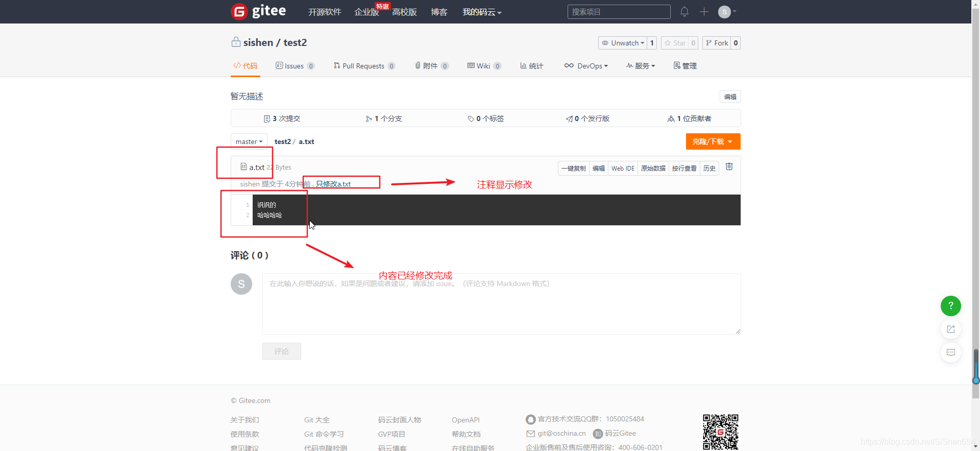Expand the 我的码云 dropdown
The image size is (980, 451).
pyautogui.click(x=482, y=12)
